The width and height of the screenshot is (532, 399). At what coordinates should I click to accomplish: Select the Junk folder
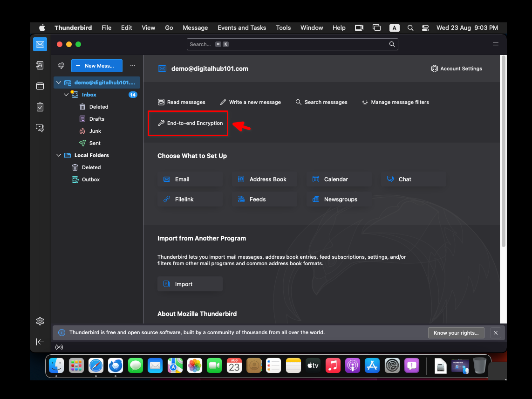[97, 131]
